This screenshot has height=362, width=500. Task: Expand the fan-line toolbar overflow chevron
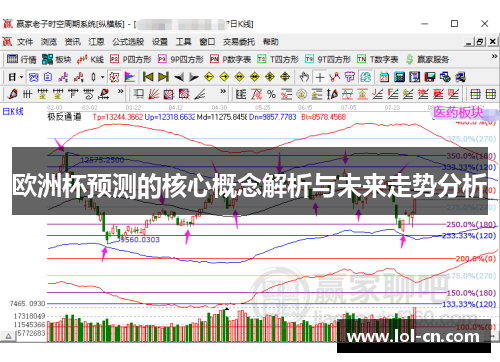pyautogui.click(x=223, y=91)
